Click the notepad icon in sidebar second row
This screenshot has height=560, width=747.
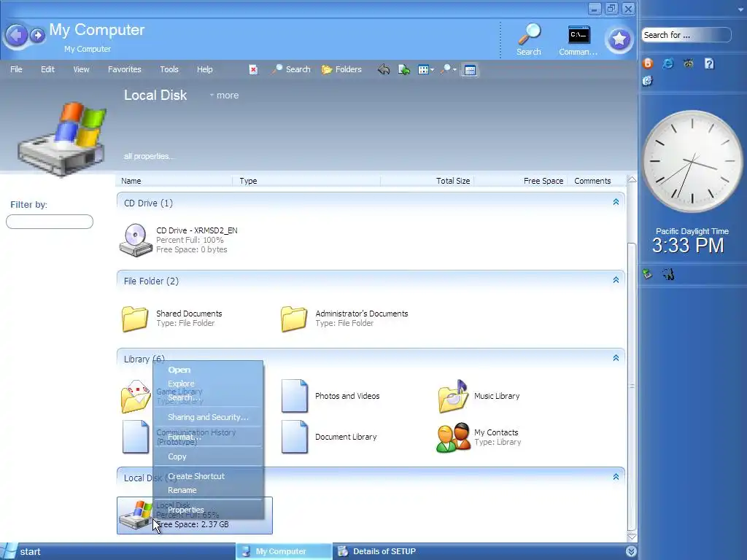point(648,81)
